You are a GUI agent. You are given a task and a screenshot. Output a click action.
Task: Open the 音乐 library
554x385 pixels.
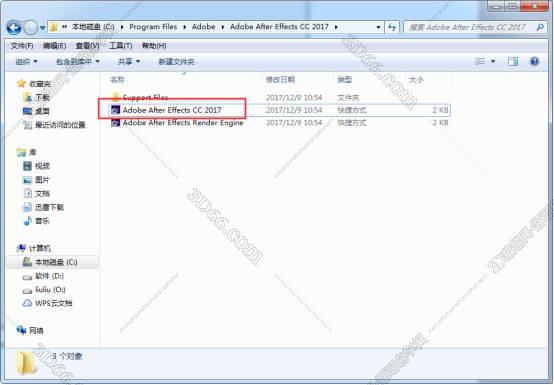[42, 221]
